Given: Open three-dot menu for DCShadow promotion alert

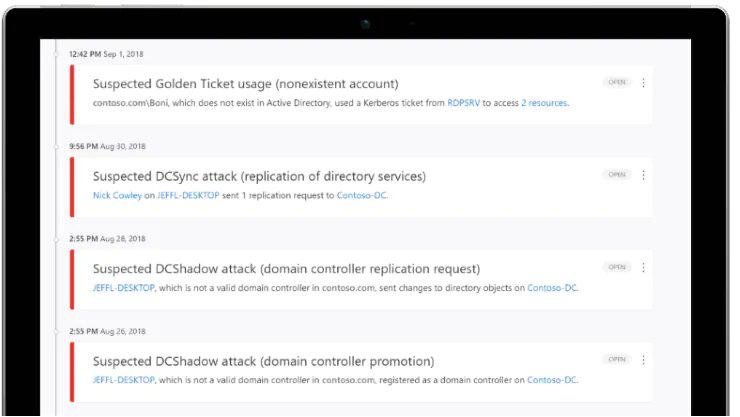Looking at the screenshot, I should [643, 360].
